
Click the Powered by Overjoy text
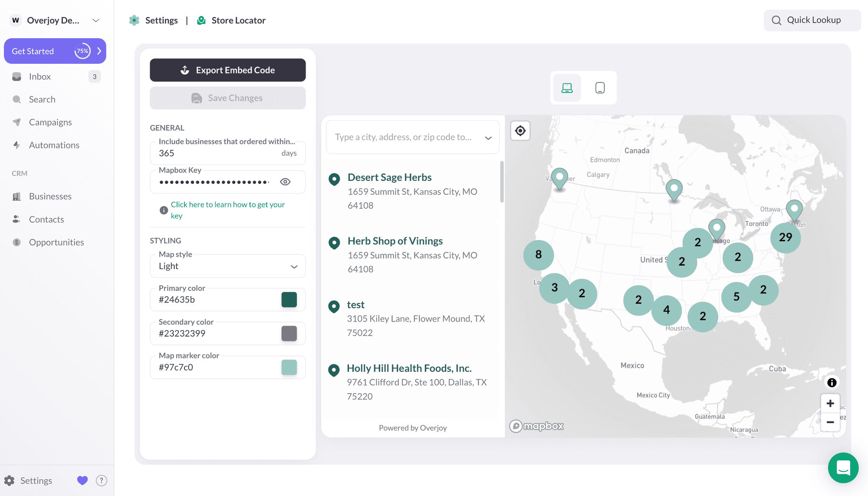(413, 428)
